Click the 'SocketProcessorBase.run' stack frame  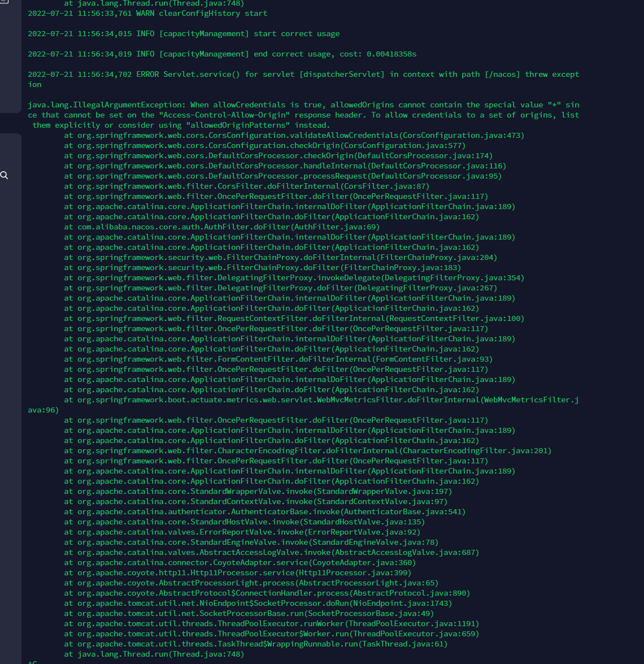[249, 613]
